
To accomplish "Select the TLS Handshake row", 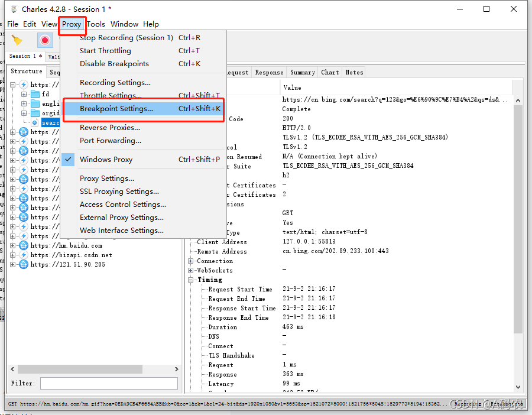I will click(x=349, y=355).
